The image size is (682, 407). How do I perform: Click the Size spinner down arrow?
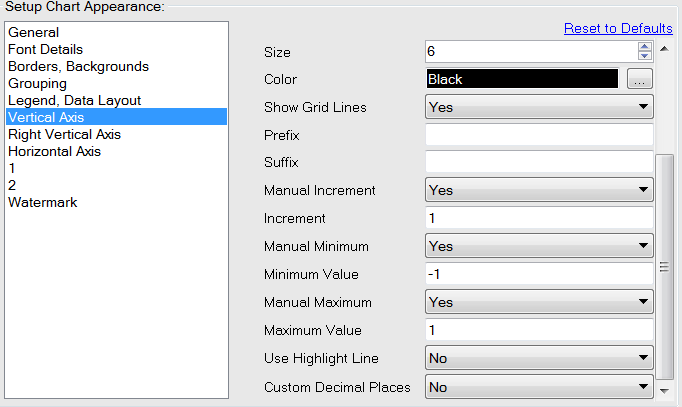(x=645, y=56)
